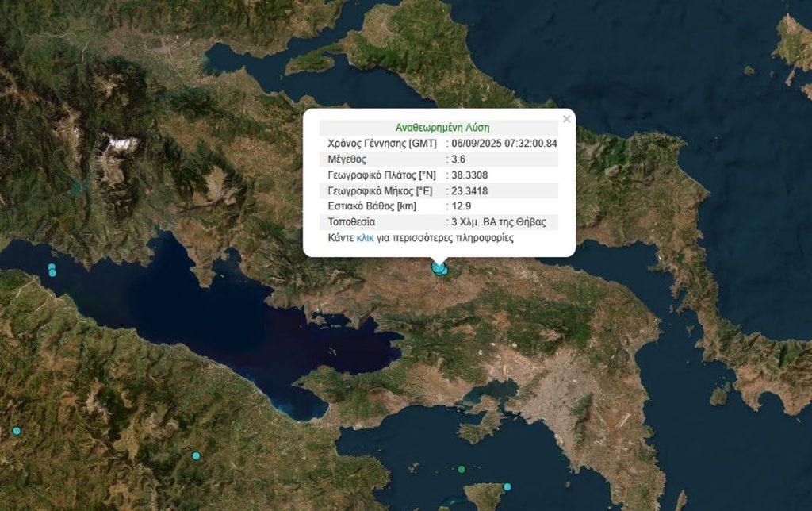Click the latitude value 38.3308

(x=469, y=175)
